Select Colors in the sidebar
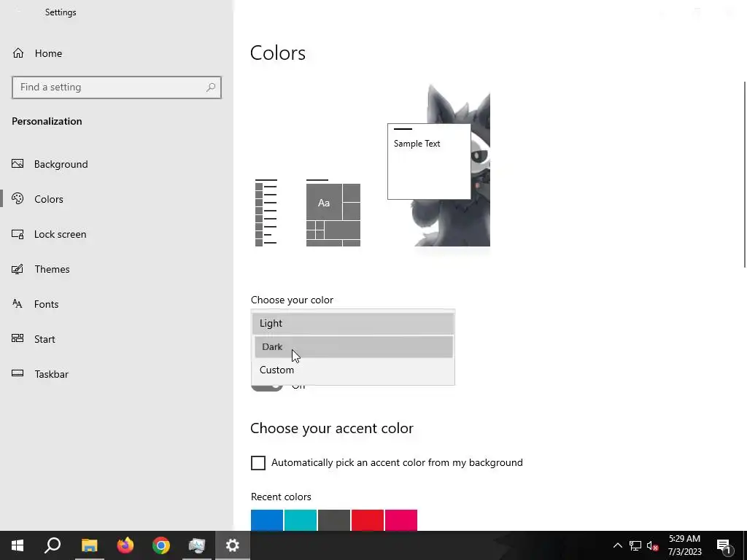 pyautogui.click(x=49, y=199)
